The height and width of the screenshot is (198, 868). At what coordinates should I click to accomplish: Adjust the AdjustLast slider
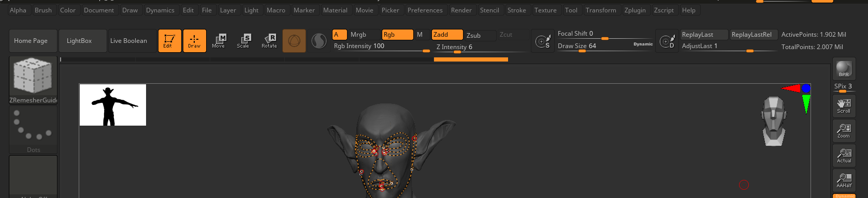[729, 47]
